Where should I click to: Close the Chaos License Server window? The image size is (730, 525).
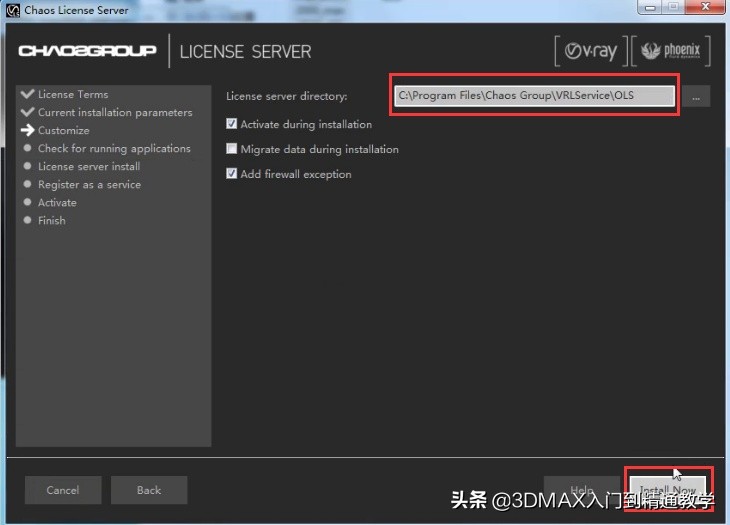coord(705,7)
